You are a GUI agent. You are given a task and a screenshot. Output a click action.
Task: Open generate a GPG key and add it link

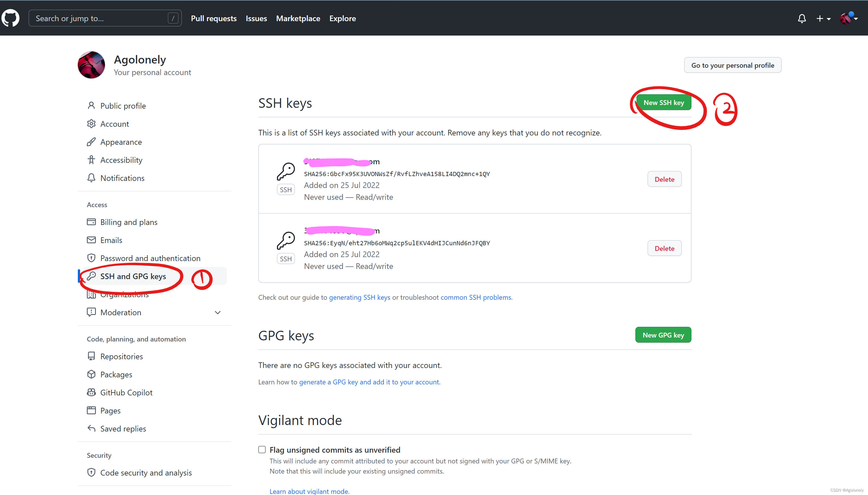369,382
